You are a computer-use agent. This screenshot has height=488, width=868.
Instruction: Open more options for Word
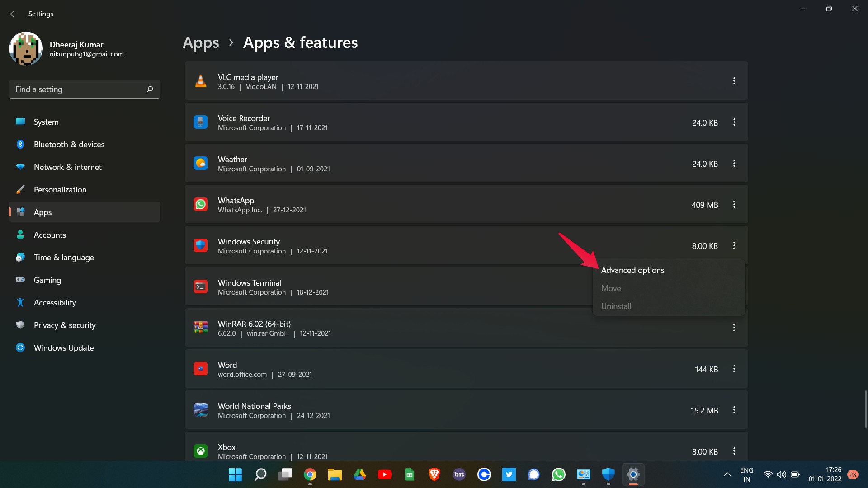click(x=734, y=369)
